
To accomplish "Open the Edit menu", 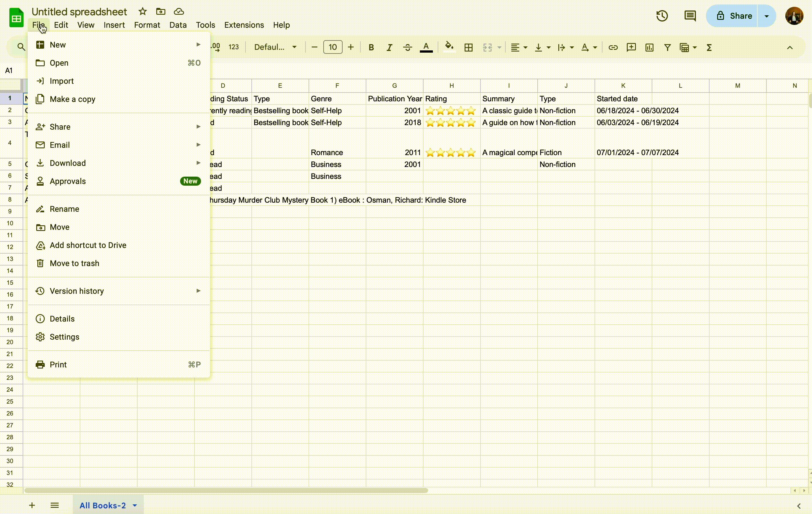I will click(61, 25).
